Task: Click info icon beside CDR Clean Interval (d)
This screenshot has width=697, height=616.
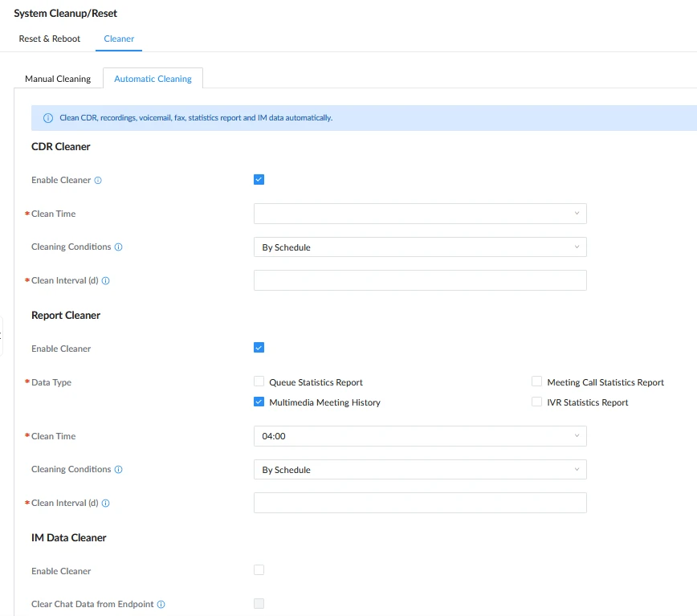Action: click(105, 280)
